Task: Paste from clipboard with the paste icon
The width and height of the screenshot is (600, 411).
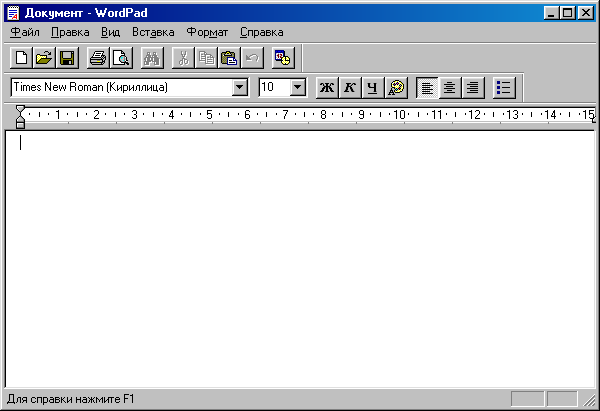Action: (229, 58)
